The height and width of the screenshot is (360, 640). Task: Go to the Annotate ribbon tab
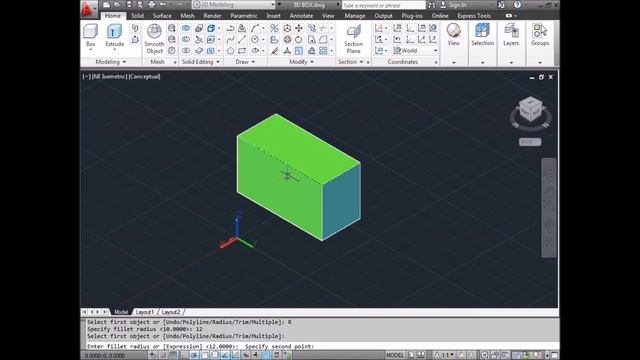pos(301,16)
